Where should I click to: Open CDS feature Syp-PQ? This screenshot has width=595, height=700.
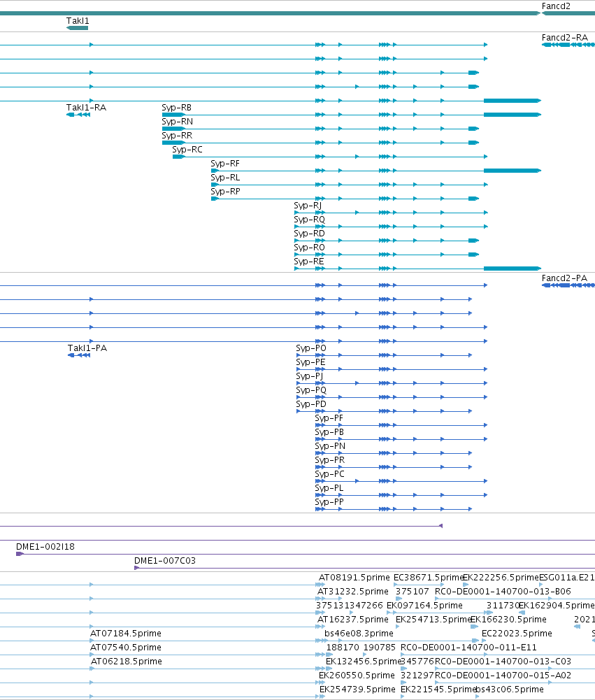[x=311, y=390]
